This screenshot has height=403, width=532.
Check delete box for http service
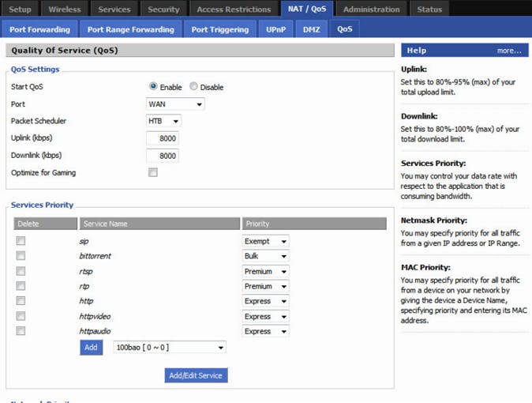[x=21, y=301]
